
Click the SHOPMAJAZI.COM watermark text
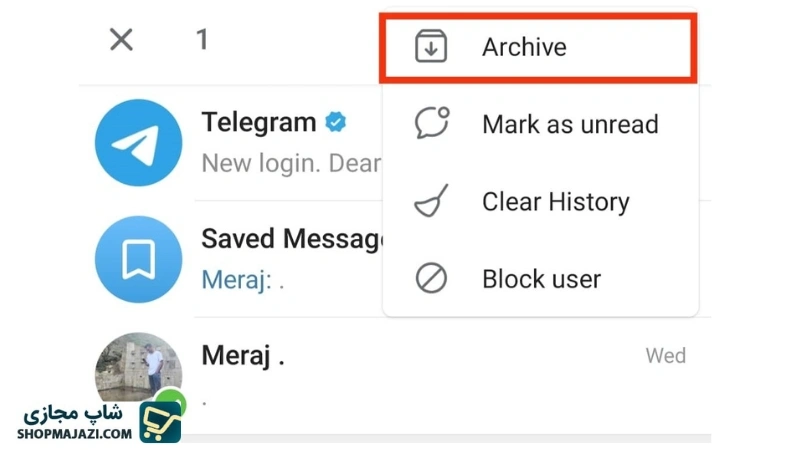[74, 433]
